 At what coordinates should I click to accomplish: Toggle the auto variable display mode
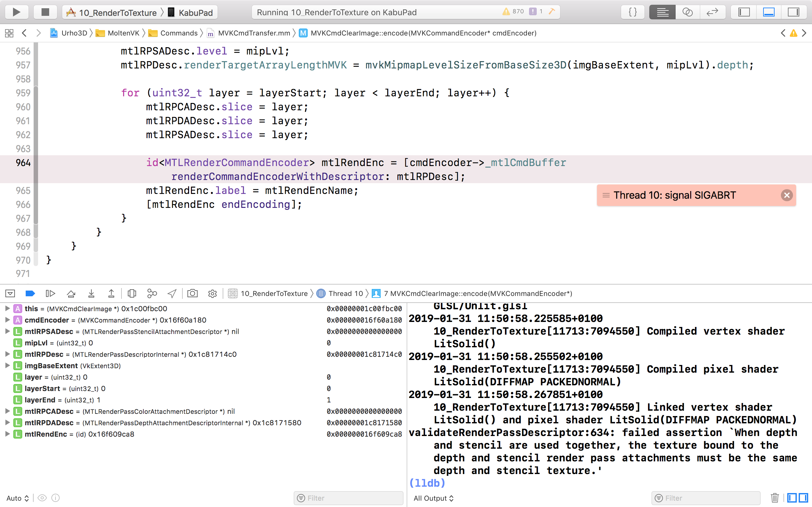pyautogui.click(x=15, y=498)
